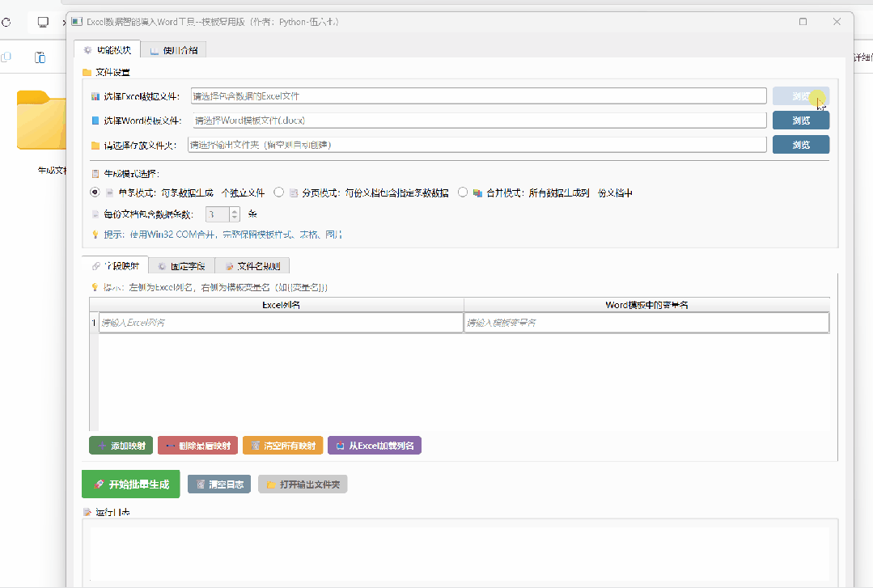
Task: Click the 运行日志 label
Action: 112,512
